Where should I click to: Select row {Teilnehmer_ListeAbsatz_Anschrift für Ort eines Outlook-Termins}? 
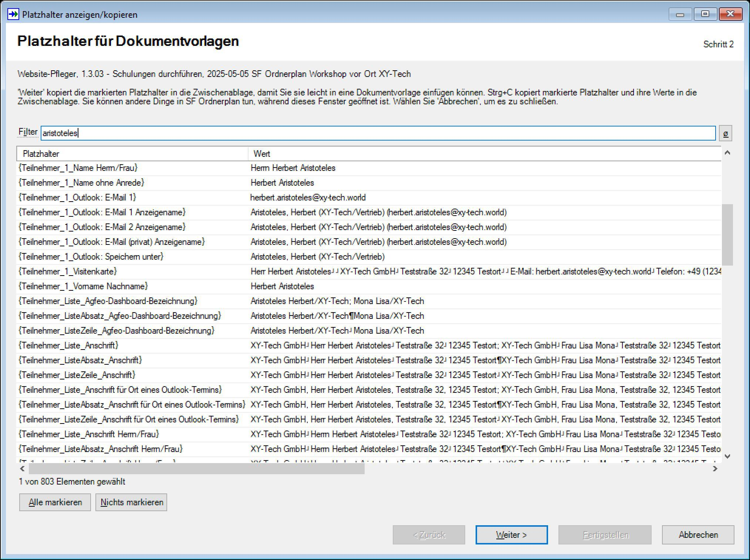coord(369,405)
